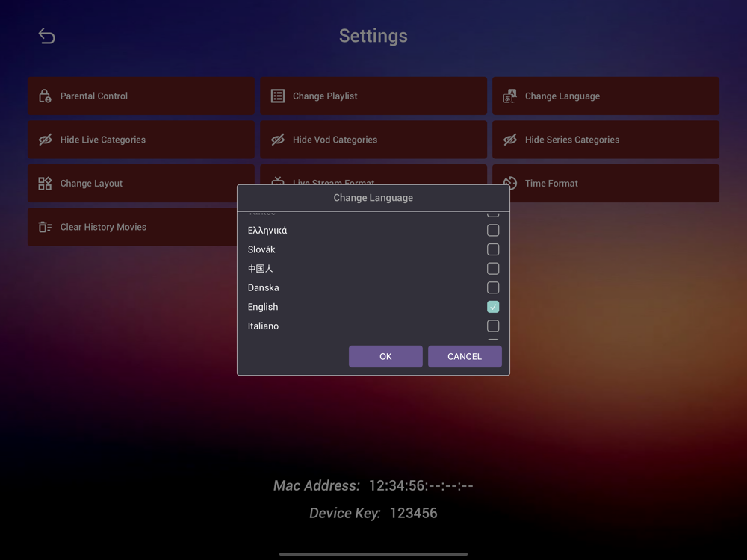
Task: Click the Change Language dialog title
Action: (x=373, y=198)
